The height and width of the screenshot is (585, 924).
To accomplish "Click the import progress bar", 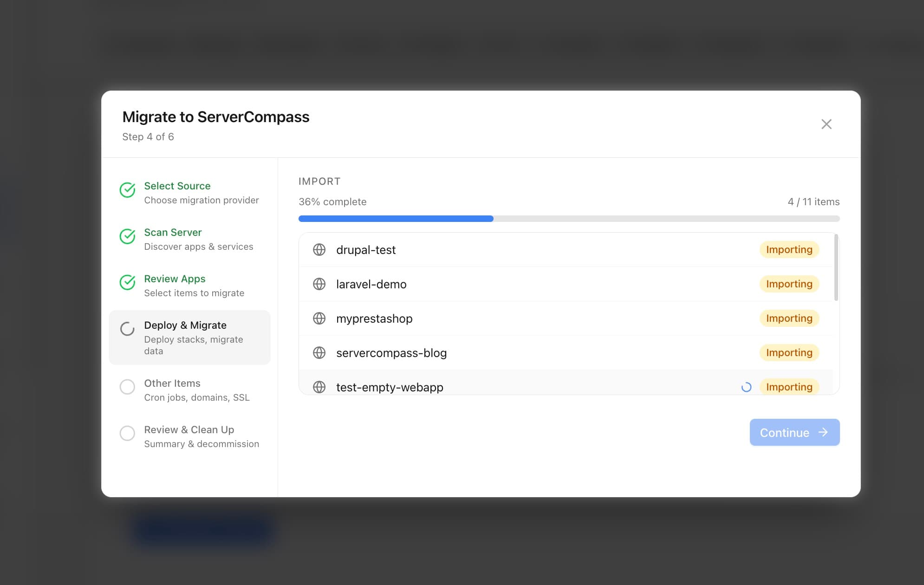I will [x=568, y=218].
